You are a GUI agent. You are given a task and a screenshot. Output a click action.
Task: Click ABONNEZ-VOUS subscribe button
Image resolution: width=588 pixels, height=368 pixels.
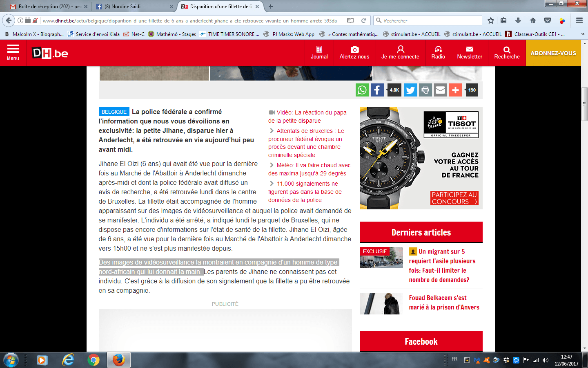click(553, 53)
